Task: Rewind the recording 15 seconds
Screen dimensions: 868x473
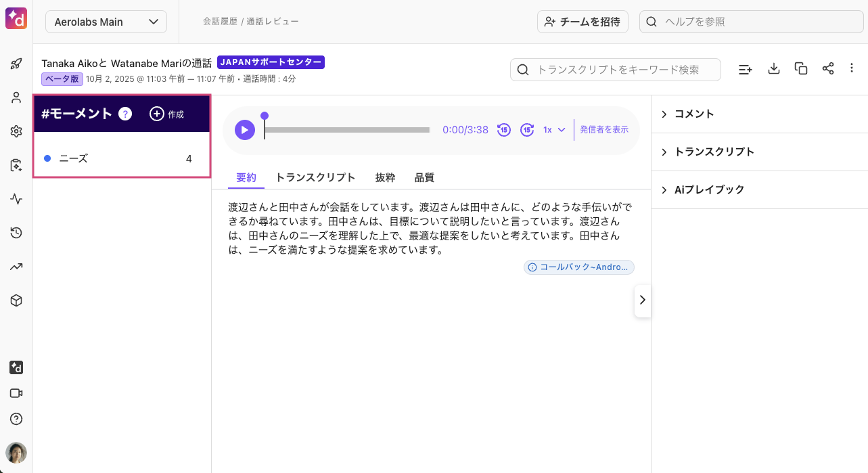Action: click(x=503, y=130)
